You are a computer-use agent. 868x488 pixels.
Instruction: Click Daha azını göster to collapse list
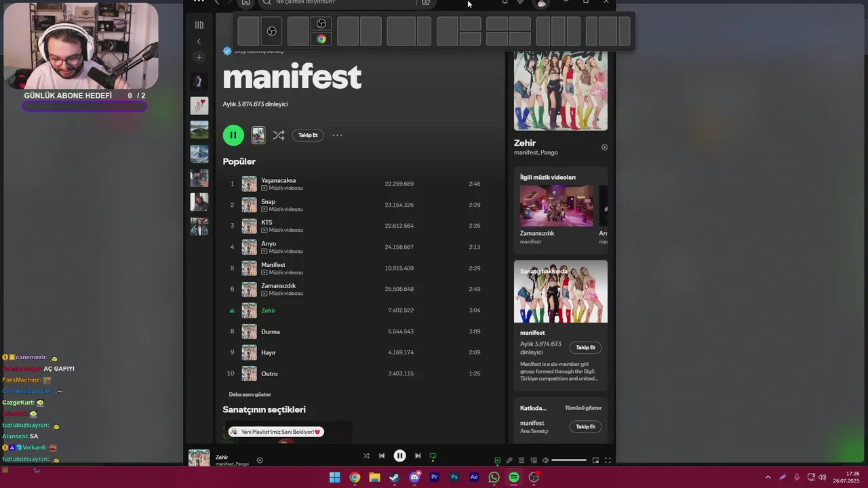point(250,394)
